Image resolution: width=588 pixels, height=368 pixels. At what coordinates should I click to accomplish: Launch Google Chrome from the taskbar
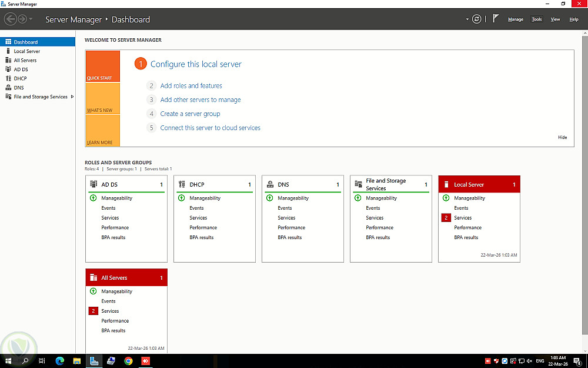point(128,361)
